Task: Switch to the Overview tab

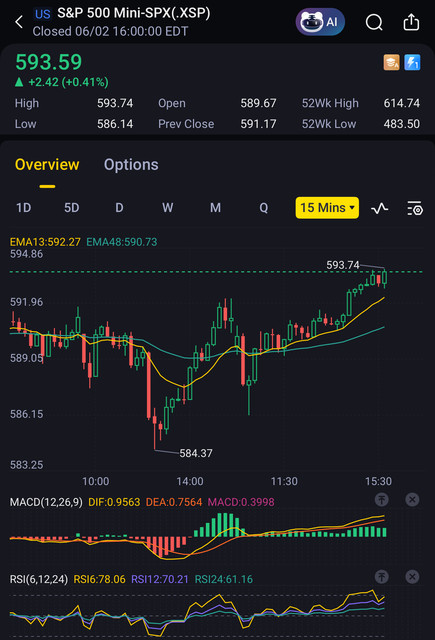Action: coord(47,164)
